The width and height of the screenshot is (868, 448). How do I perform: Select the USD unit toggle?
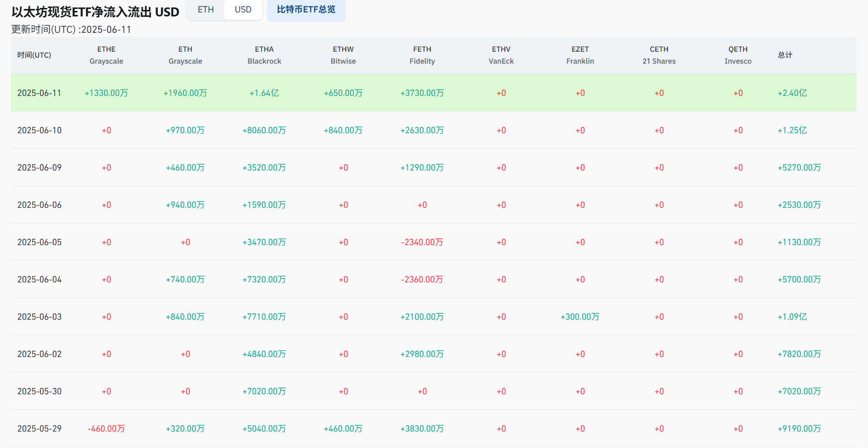(243, 9)
